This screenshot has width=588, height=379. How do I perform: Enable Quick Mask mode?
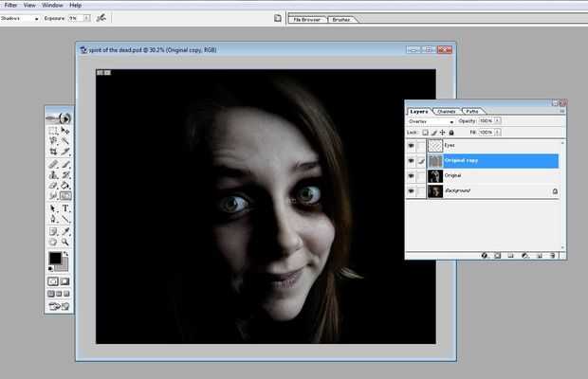pos(64,281)
